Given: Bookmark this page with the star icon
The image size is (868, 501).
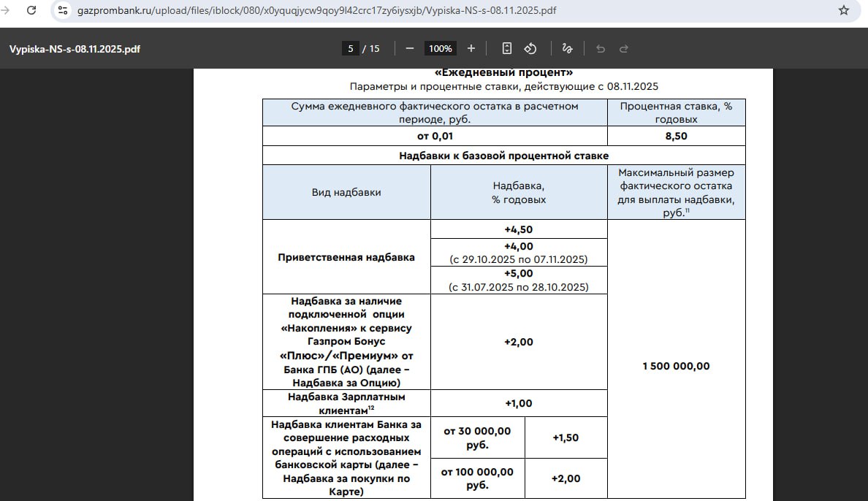Looking at the screenshot, I should [x=844, y=10].
